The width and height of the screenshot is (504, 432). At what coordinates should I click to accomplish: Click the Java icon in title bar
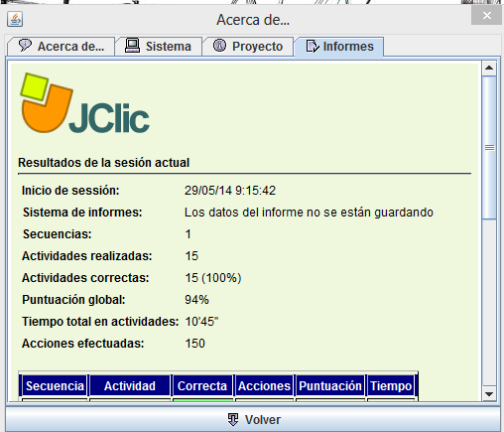click(x=15, y=19)
